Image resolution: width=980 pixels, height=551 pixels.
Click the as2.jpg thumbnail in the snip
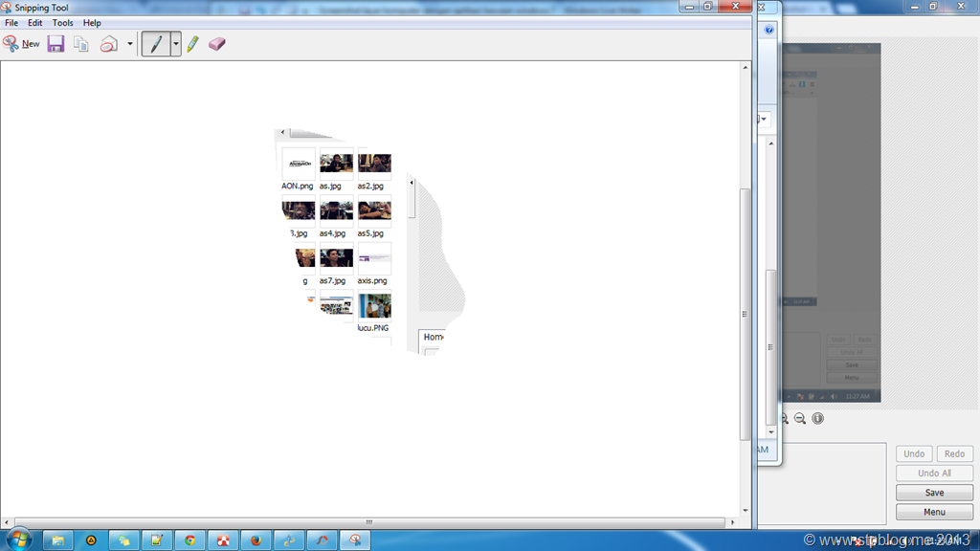[374, 164]
